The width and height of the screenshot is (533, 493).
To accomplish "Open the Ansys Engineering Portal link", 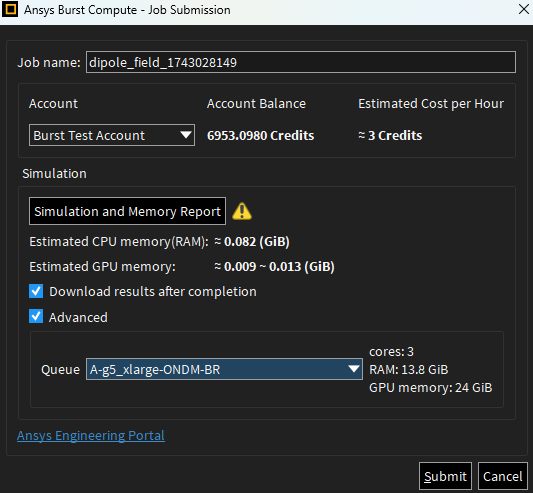I will tap(91, 436).
